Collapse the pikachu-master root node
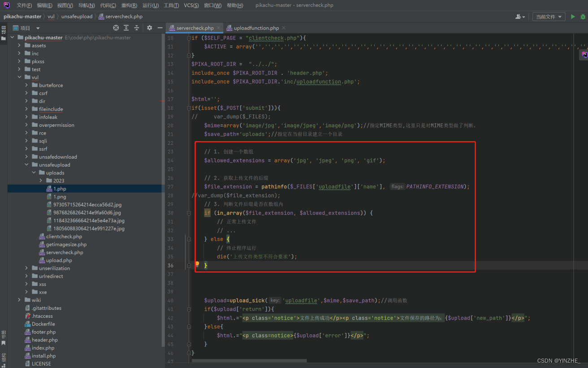This screenshot has width=588, height=368. 12,38
